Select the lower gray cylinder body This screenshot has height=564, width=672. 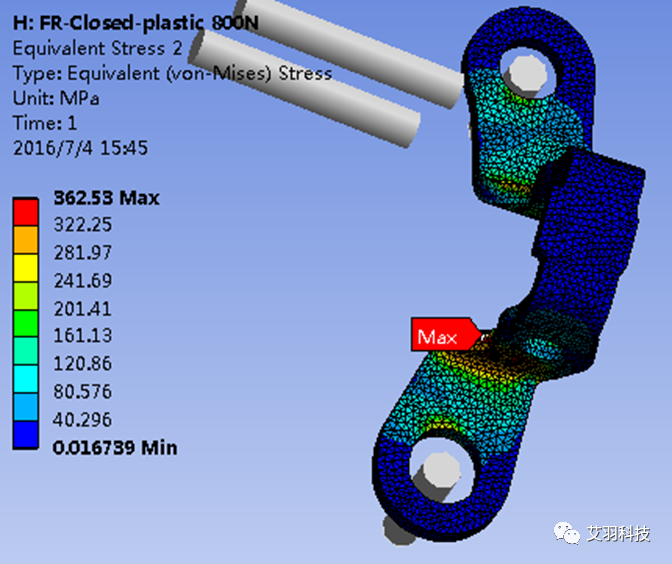coord(304,89)
